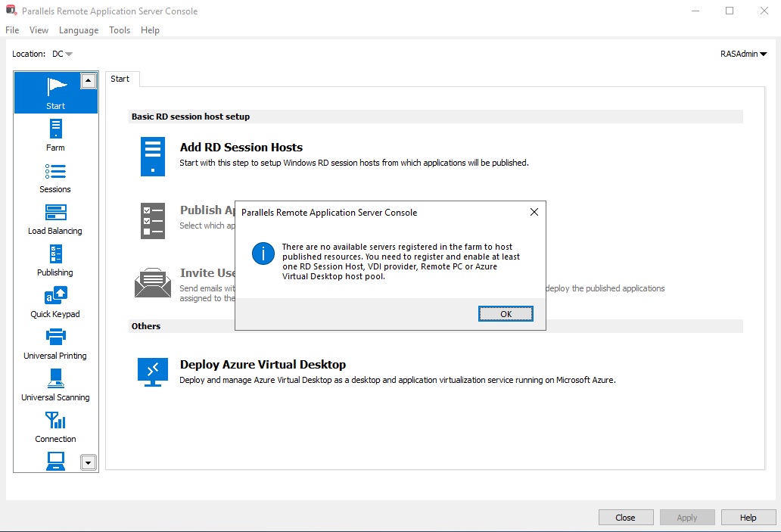
Task: Click OK in the information dialog
Action: [506, 314]
